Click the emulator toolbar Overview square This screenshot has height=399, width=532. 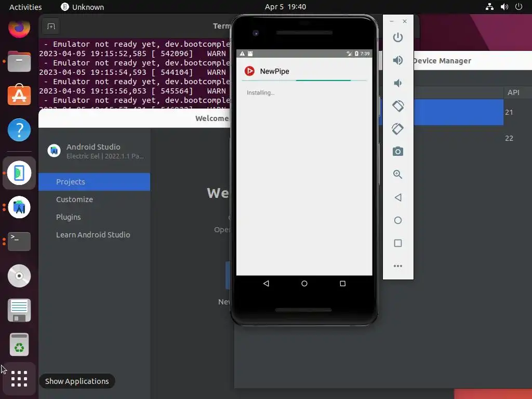[x=397, y=243]
